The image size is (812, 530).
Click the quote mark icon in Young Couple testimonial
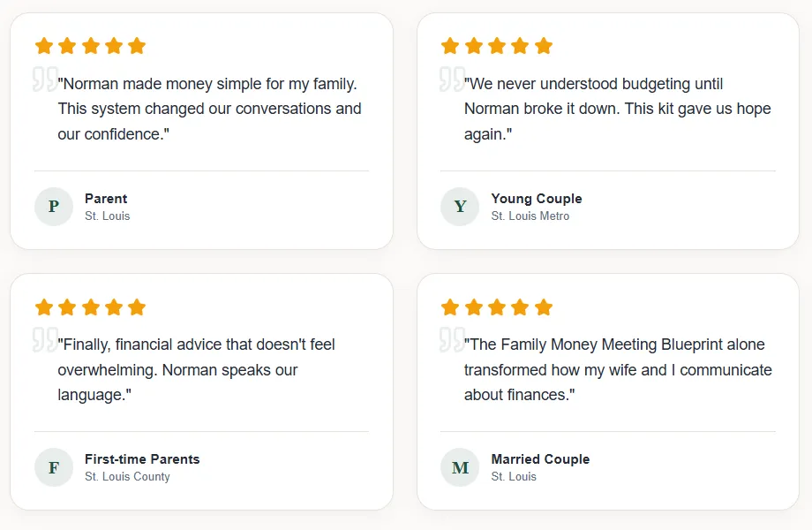click(x=451, y=79)
